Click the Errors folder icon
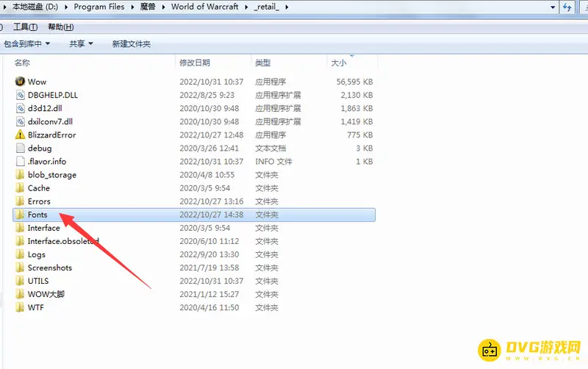The image size is (588, 369). 20,201
